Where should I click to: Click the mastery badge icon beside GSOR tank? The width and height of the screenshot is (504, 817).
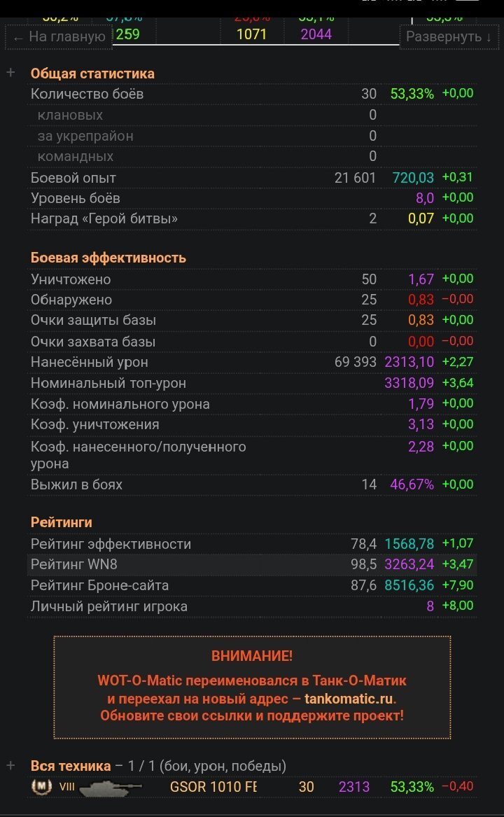(x=42, y=786)
